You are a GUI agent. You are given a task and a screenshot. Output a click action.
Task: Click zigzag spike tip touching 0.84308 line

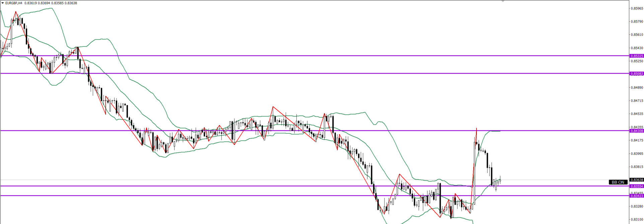point(477,128)
